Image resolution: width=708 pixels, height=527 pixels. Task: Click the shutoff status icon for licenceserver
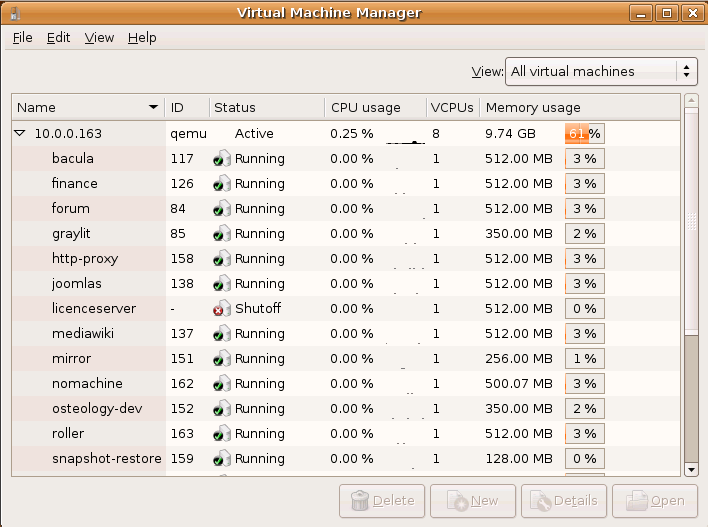pyautogui.click(x=222, y=308)
